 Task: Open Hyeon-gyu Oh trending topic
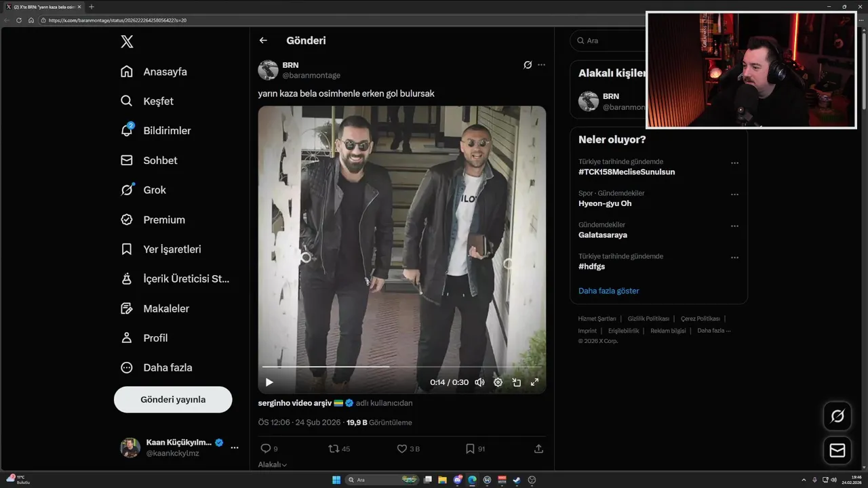pyautogui.click(x=605, y=203)
